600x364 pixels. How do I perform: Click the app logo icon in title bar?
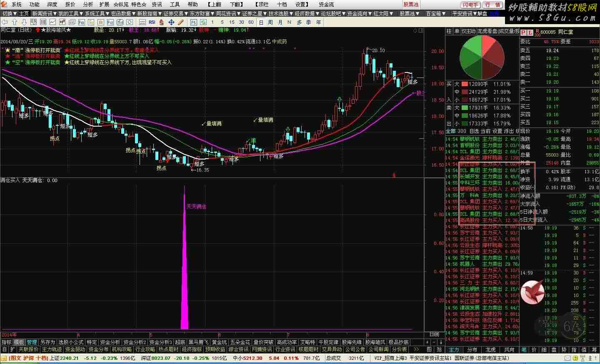5,5
